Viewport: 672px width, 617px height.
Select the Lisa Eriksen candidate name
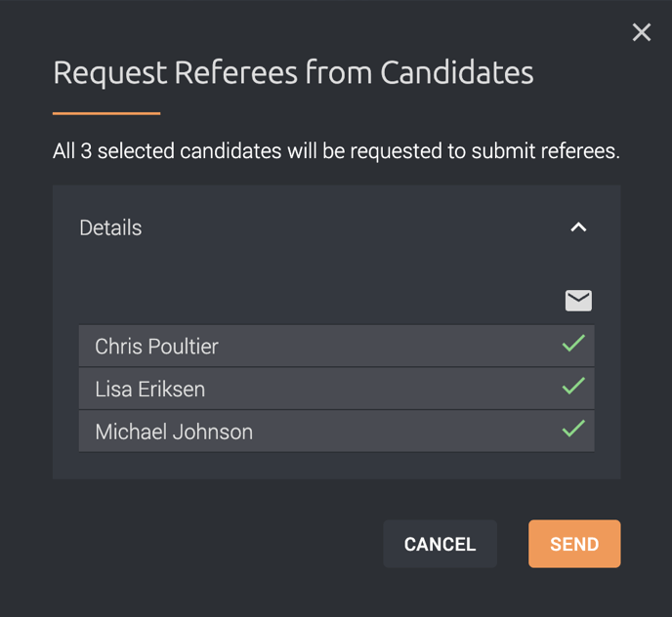[x=150, y=389]
